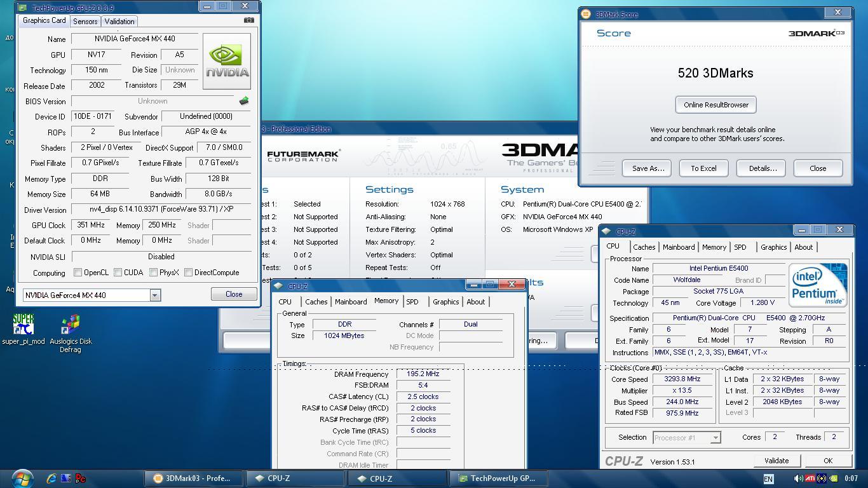Select the super_pi_mod desktop icon
Screen dimensions: 868x488
[x=24, y=330]
